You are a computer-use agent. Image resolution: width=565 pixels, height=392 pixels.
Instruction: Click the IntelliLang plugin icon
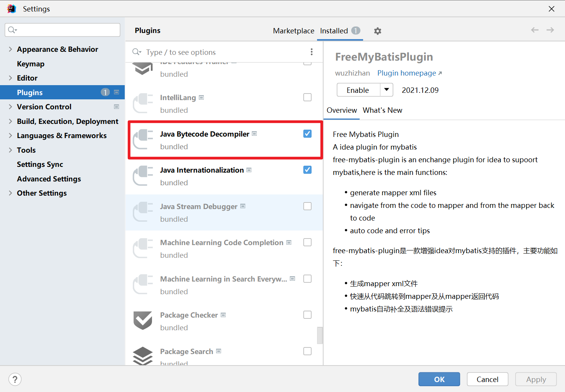click(143, 103)
